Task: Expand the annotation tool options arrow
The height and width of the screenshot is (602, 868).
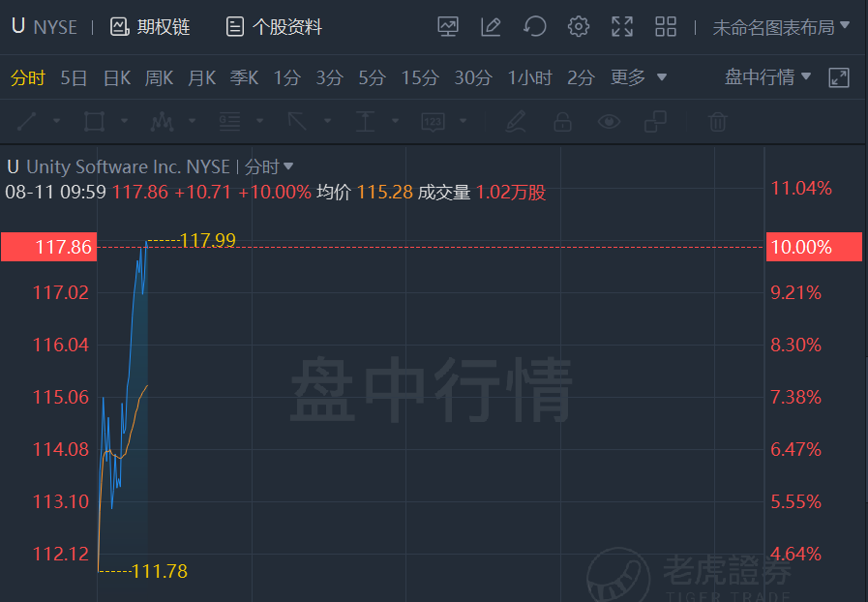Action: click(463, 120)
